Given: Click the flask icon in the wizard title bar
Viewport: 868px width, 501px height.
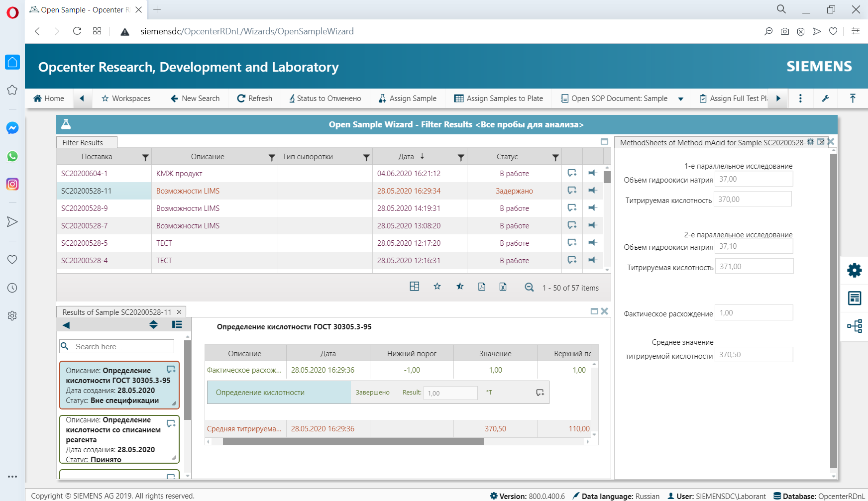Looking at the screenshot, I should click(x=66, y=124).
